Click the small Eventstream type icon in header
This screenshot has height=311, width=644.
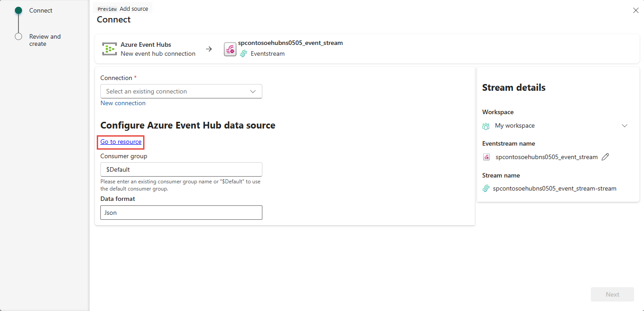[x=243, y=53]
